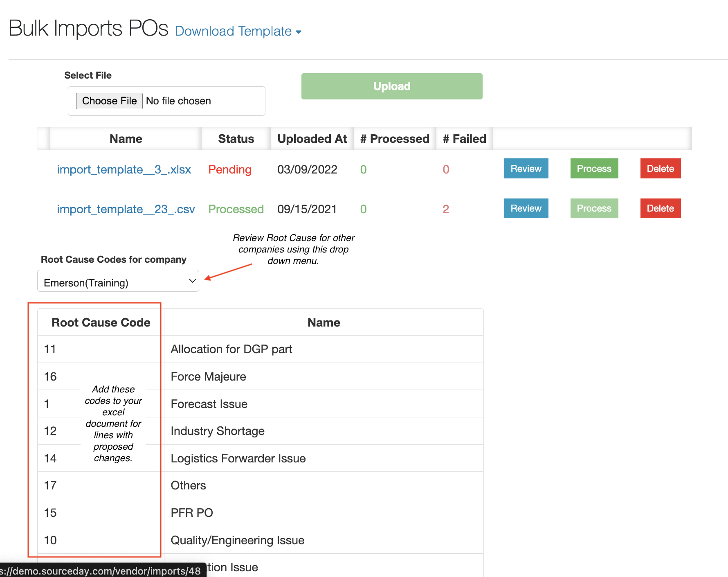Select the Force Majeure root cause row
Viewport: 728px width, 577px height.
208,376
